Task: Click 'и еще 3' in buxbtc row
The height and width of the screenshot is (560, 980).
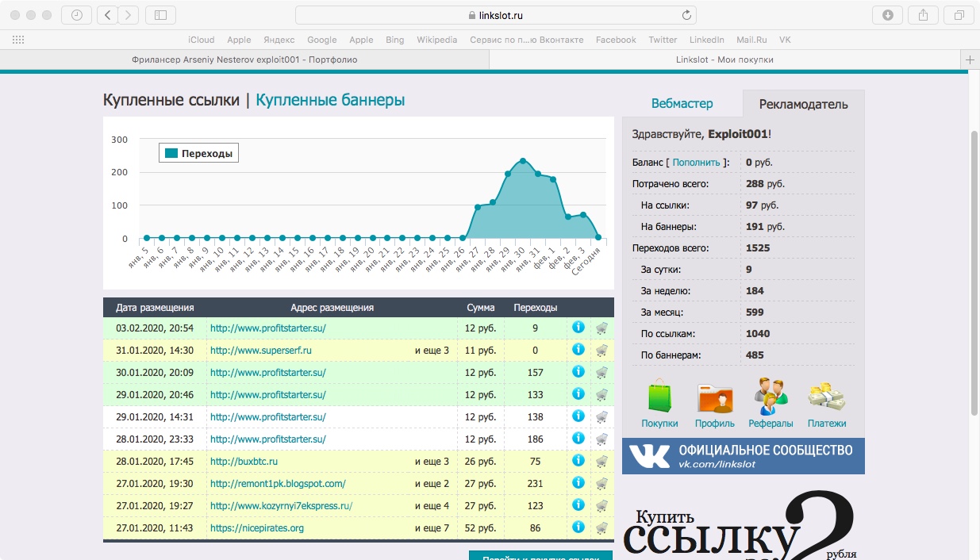Action: point(431,461)
